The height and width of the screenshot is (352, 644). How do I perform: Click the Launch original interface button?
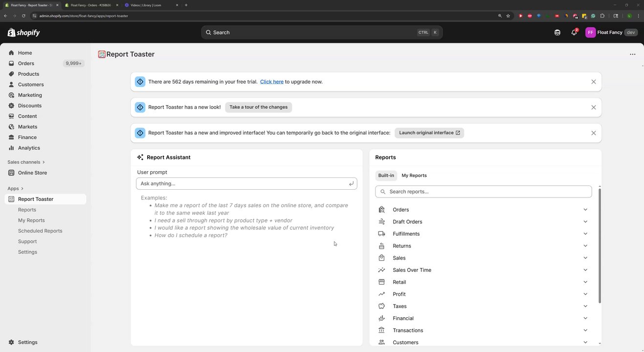coord(429,133)
